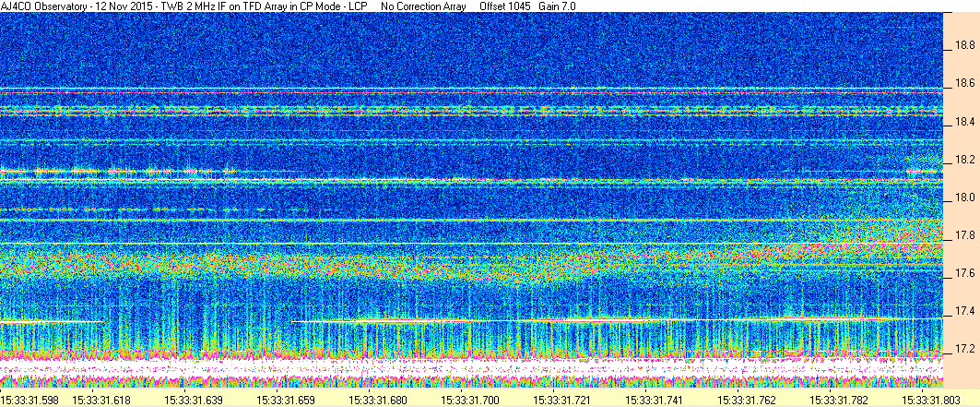The width and height of the screenshot is (980, 407).
Task: Click the 15:33:31.598 time label
Action: [x=29, y=399]
